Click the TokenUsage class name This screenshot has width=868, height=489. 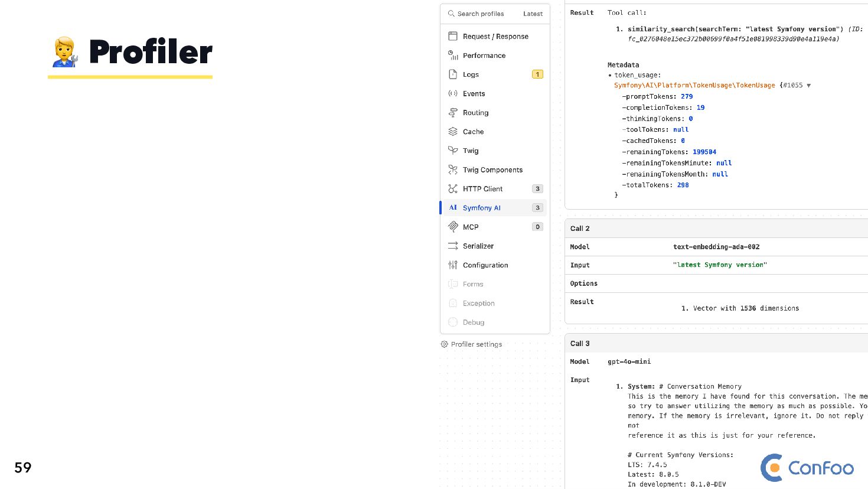pos(694,85)
